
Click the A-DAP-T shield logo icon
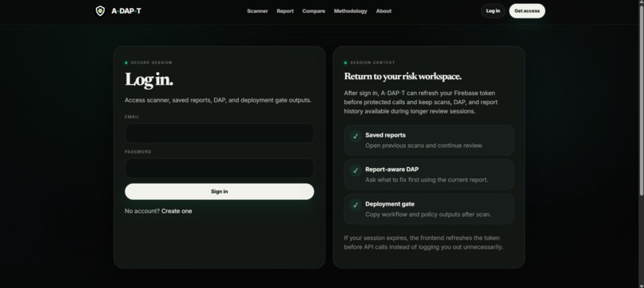[100, 11]
